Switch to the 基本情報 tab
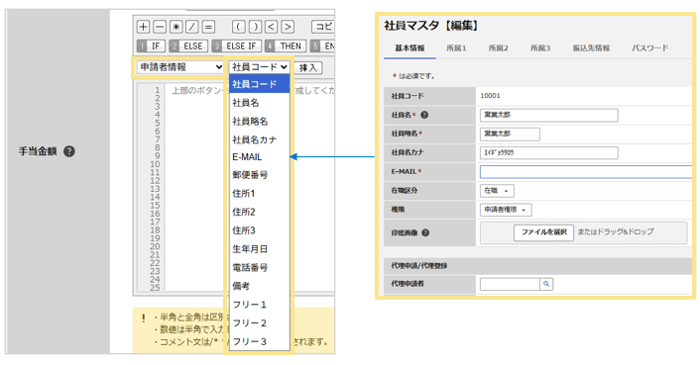The width and height of the screenshot is (700, 365). [409, 48]
